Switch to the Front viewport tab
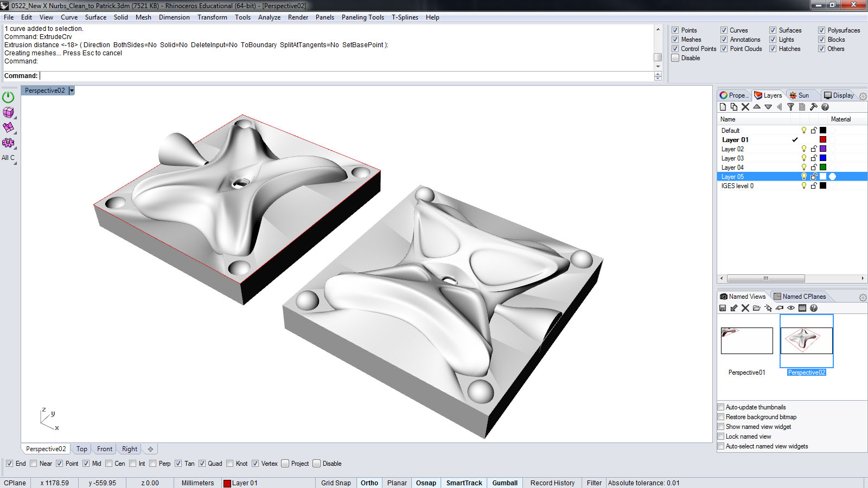This screenshot has width=868, height=488. point(105,449)
